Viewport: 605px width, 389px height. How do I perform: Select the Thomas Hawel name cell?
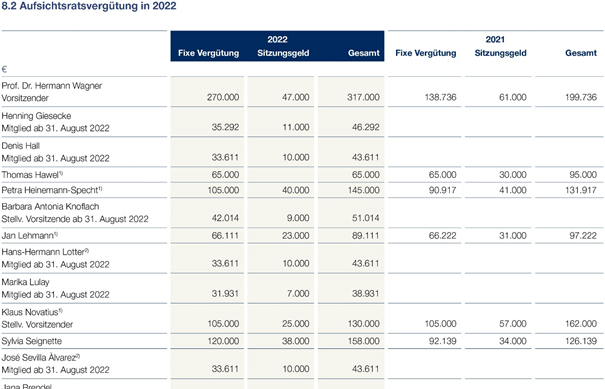32,175
